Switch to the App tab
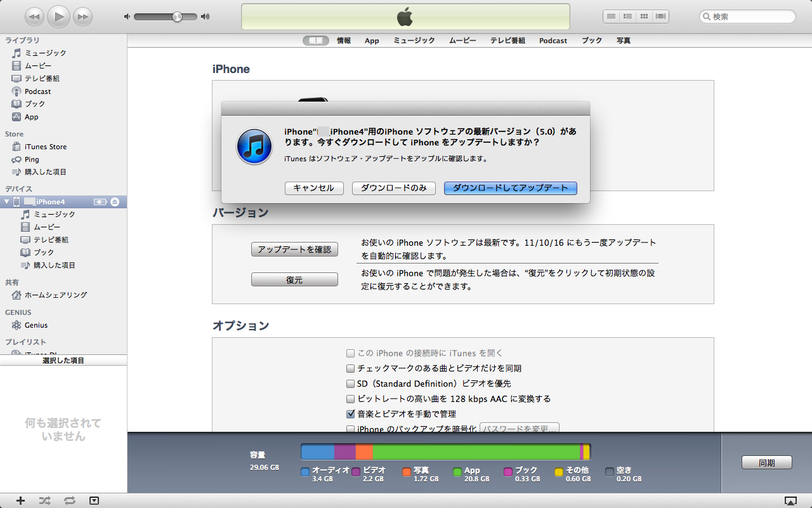This screenshot has height=508, width=812. 372,41
